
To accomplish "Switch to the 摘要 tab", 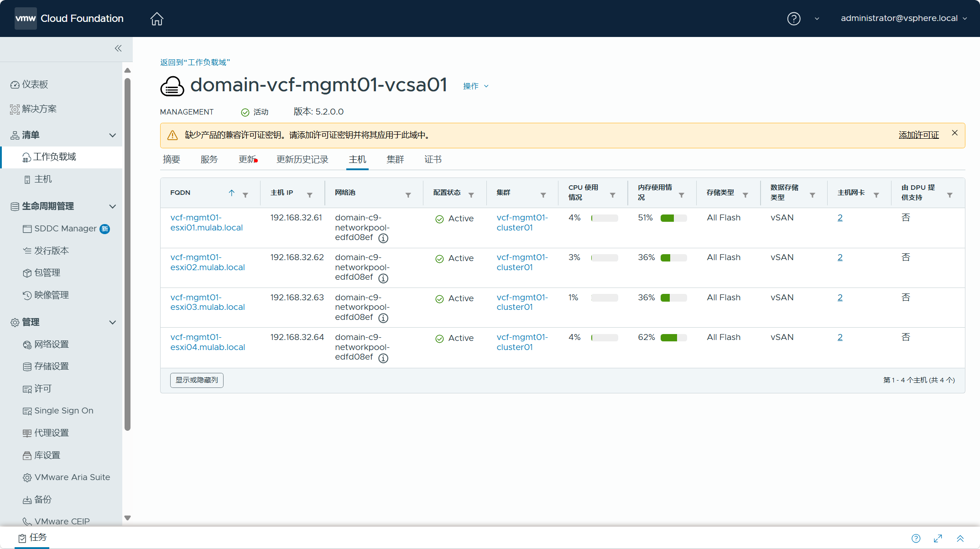I will (x=172, y=159).
